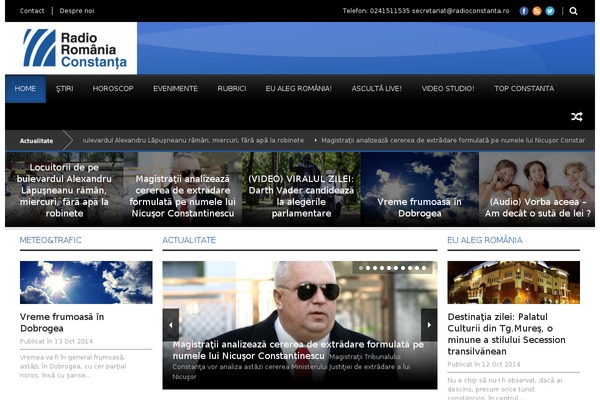Click the search magnifier icon
The width and height of the screenshot is (600, 400).
(573, 11)
